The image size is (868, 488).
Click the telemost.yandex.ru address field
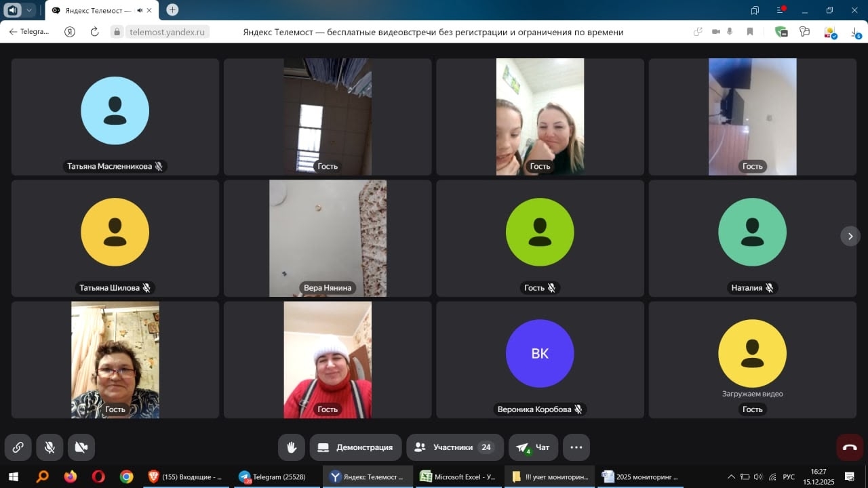click(x=167, y=32)
